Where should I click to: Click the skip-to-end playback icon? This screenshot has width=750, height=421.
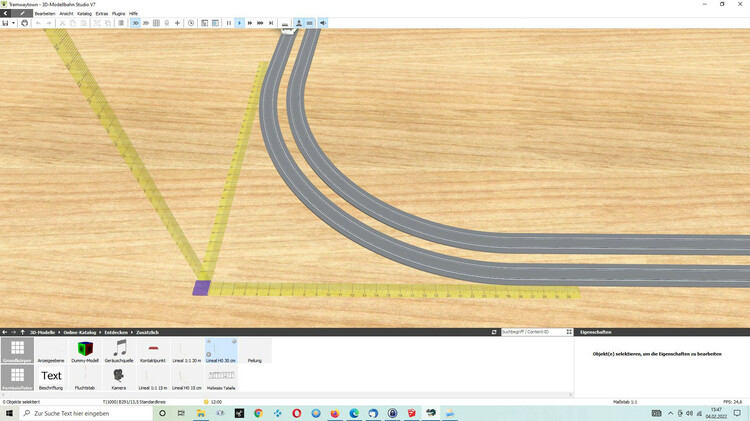pos(271,23)
